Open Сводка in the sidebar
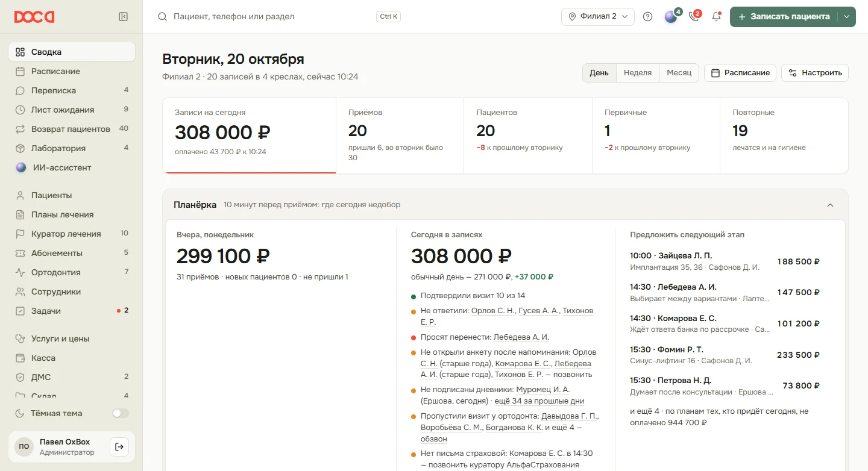The image size is (868, 471). (x=72, y=52)
